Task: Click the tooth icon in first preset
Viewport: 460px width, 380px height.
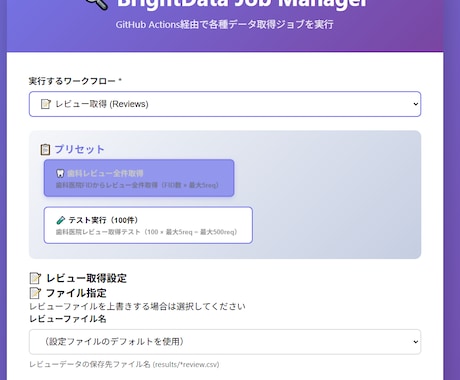Action: coord(60,173)
